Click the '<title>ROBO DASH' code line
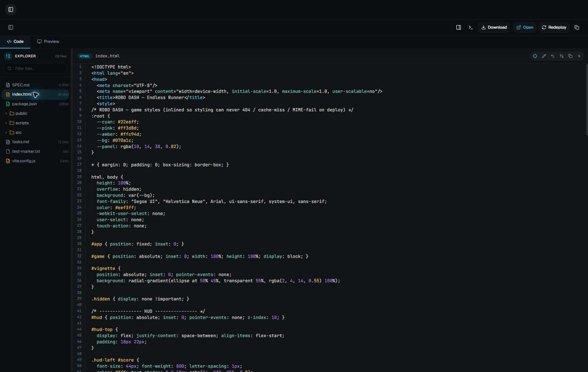The width and height of the screenshot is (588, 372). click(x=151, y=97)
